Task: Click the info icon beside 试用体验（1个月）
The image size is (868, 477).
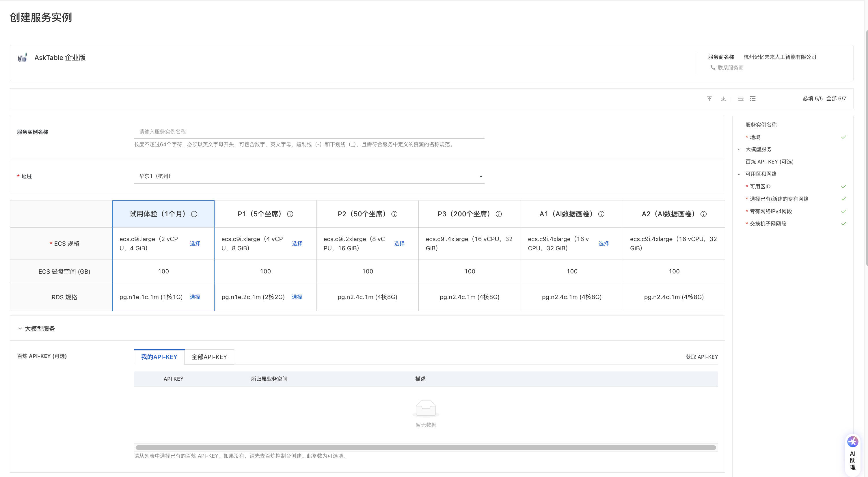Action: (x=194, y=214)
